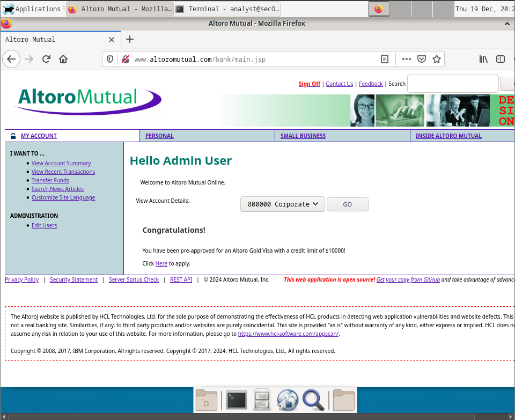515x420 pixels.
Task: Open REST API footer link
Action: 181,279
